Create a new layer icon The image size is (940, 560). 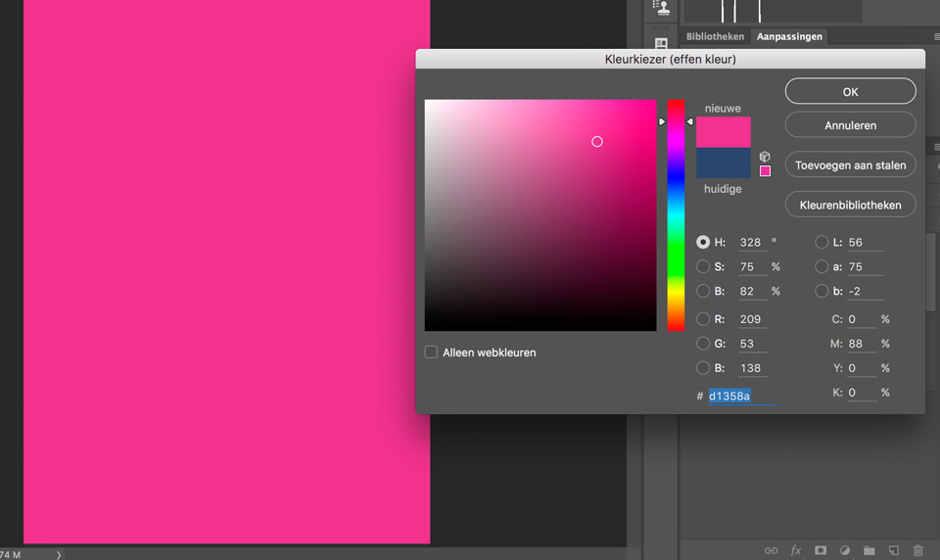pyautogui.click(x=894, y=550)
